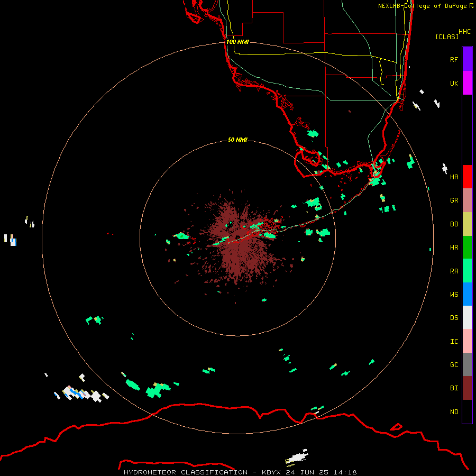Click the ND legend label
This screenshot has height=476, width=476.
pos(454,412)
